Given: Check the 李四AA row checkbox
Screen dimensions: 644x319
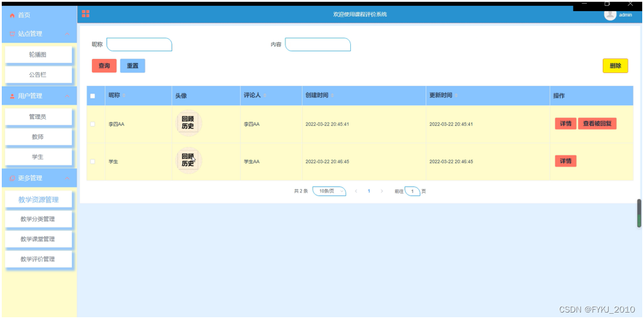Looking at the screenshot, I should (x=92, y=124).
